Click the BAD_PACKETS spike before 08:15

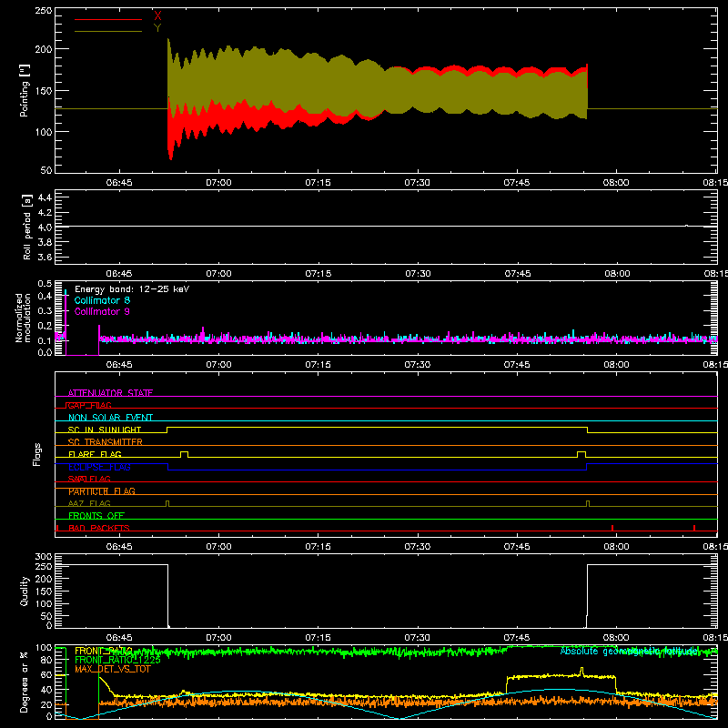pos(694,528)
